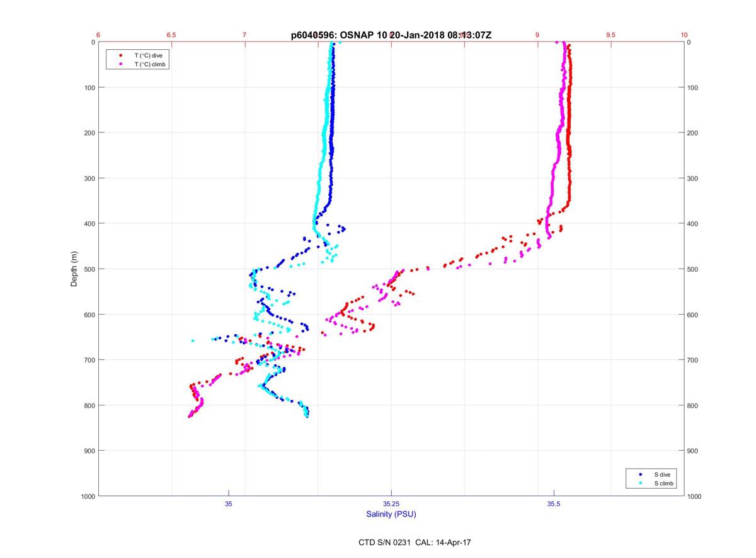Click left depth axis tick label 1000
This screenshot has width=756, height=558.
point(88,496)
